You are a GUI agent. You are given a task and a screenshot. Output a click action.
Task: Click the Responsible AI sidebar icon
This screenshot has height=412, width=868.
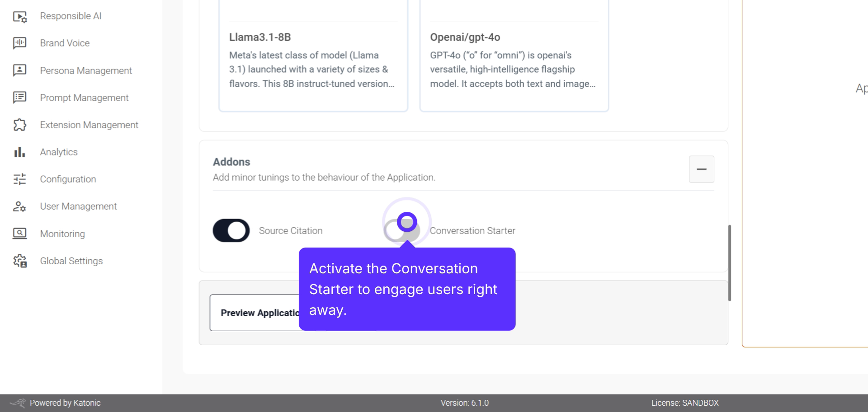(x=20, y=17)
